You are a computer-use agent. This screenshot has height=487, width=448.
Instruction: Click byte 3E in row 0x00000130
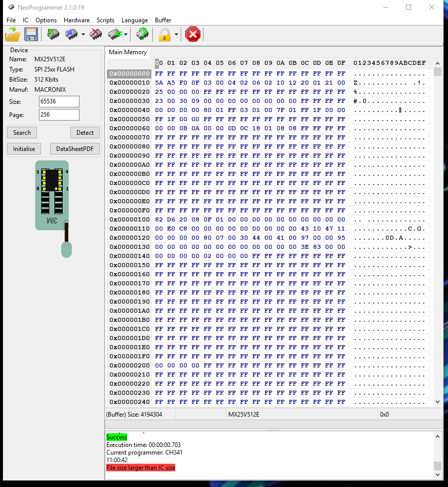305,247
